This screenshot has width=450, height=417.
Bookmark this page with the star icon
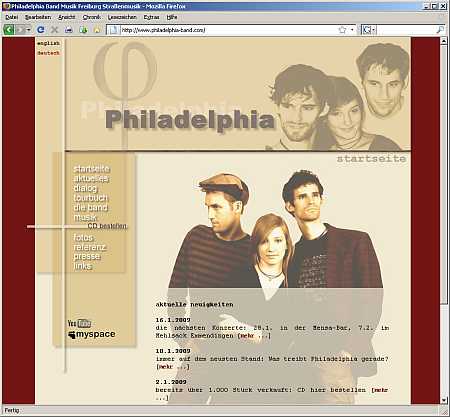pyautogui.click(x=342, y=30)
